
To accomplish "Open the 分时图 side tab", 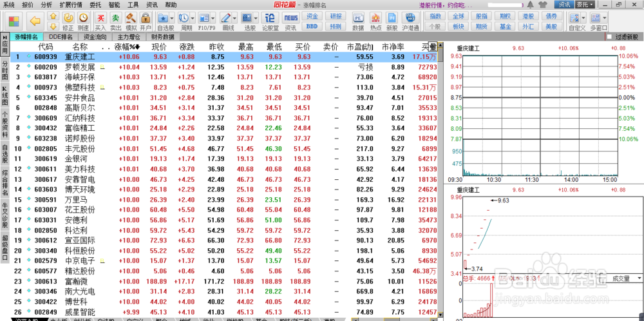I will coord(5,70).
